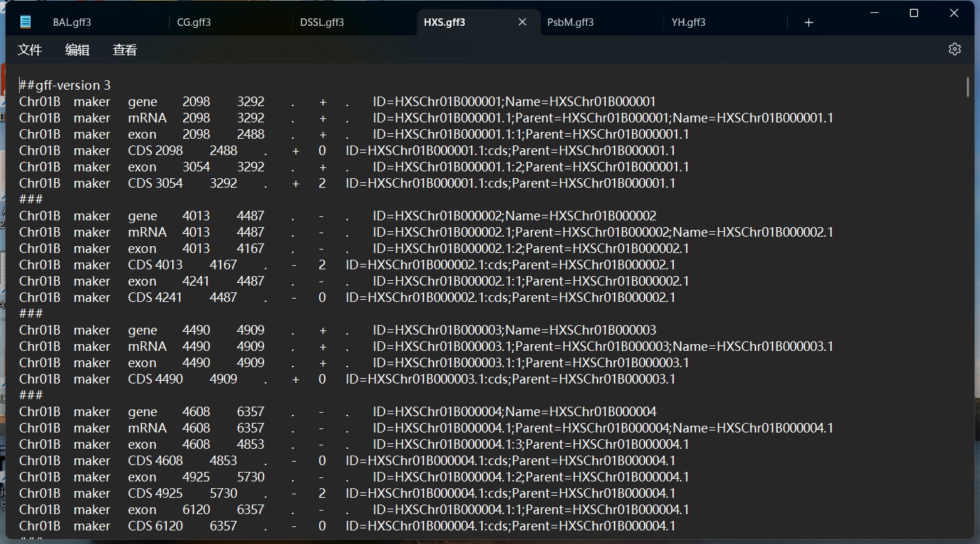Switch to the YH.gff3 tab
The image size is (980, 544).
tap(688, 22)
